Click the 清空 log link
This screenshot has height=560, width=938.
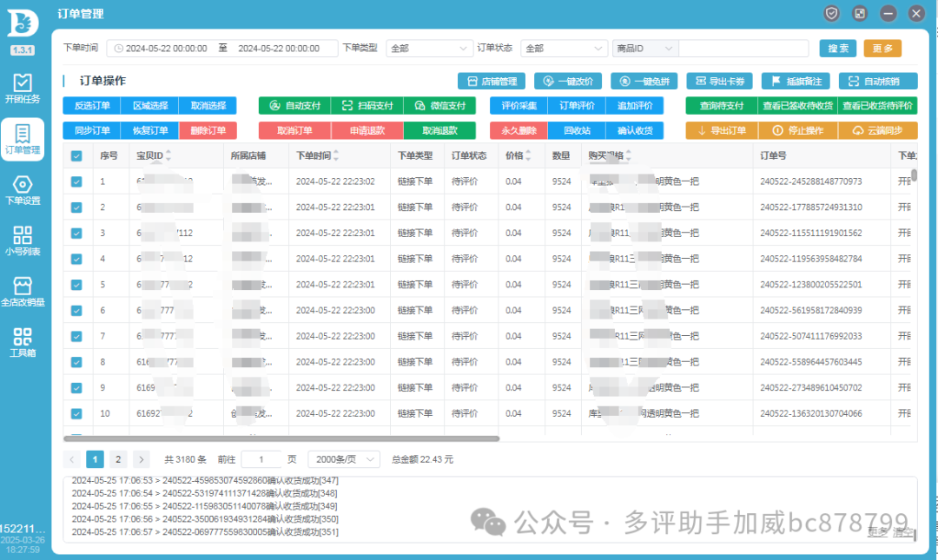point(903,532)
